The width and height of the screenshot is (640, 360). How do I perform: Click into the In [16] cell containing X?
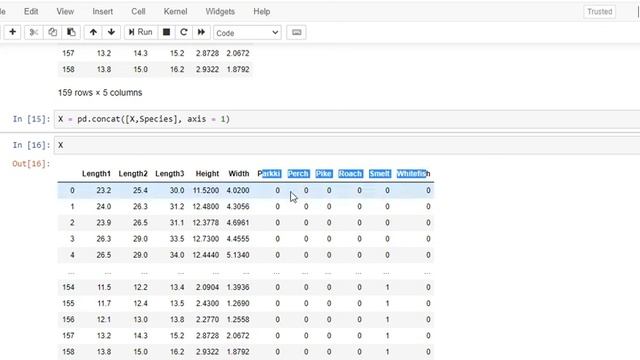pyautogui.click(x=347, y=145)
